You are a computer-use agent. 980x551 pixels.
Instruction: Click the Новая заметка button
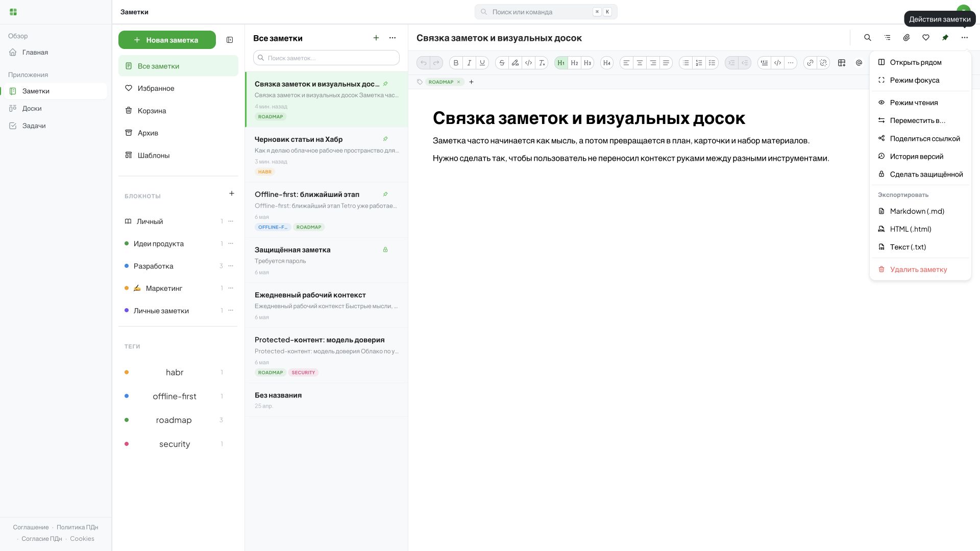[167, 40]
